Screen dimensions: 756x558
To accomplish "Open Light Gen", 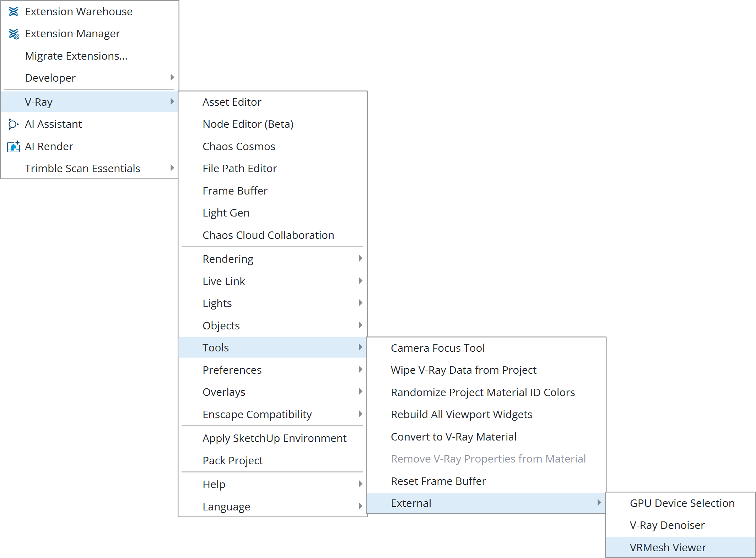I will click(x=272, y=213).
